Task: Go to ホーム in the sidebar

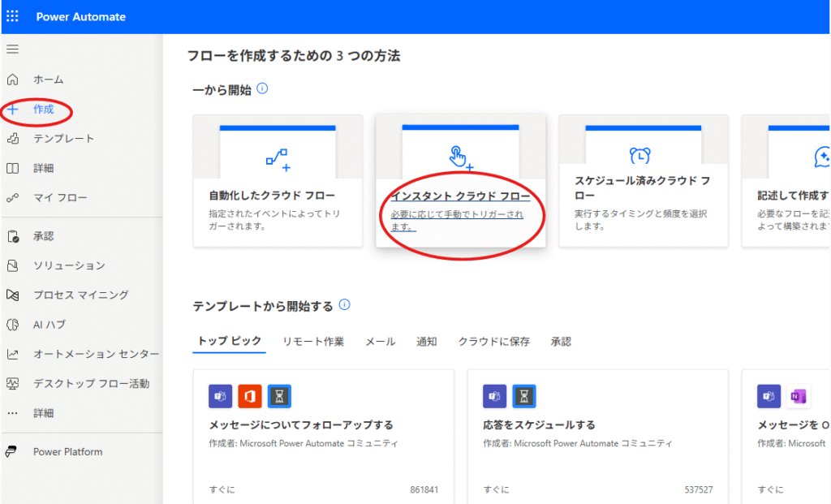Action: (48, 80)
